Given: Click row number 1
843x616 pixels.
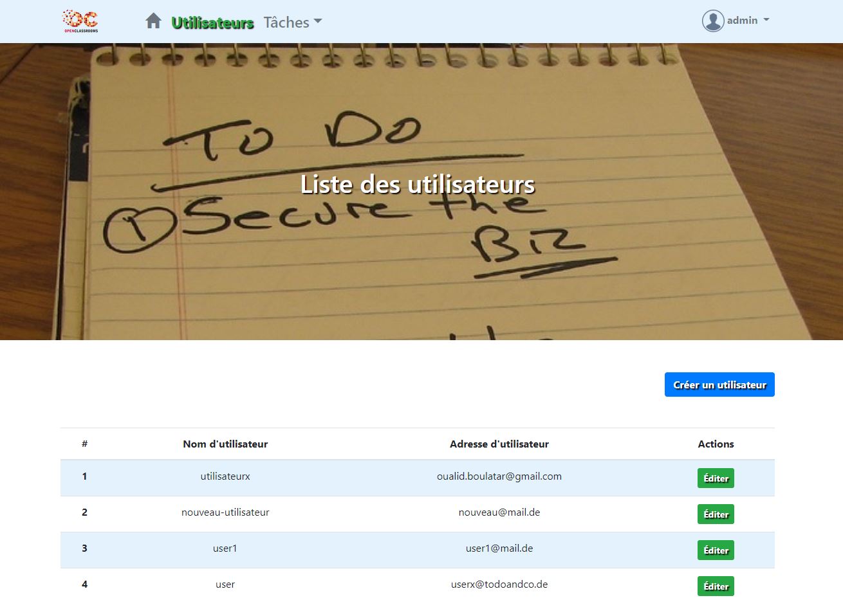Looking at the screenshot, I should point(84,476).
